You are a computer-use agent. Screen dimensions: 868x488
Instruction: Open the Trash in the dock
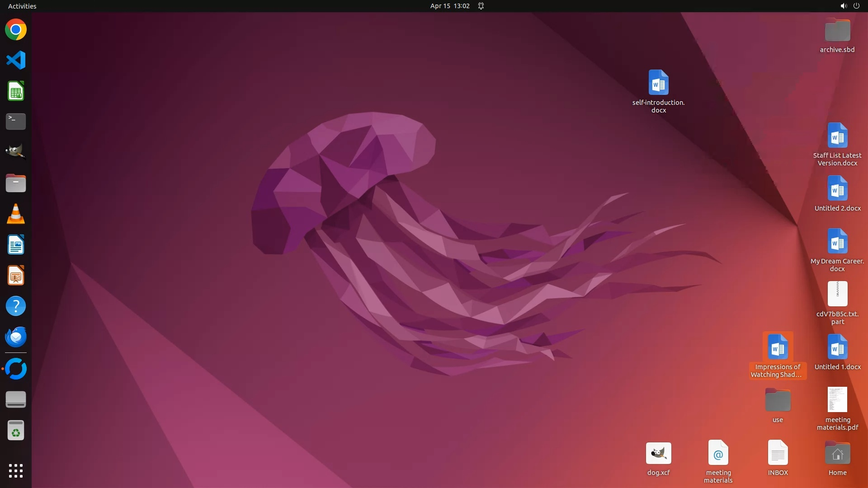16,431
